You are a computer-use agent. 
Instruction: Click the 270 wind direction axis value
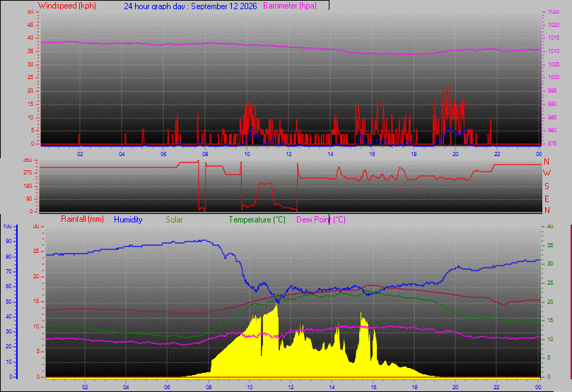pos(28,172)
